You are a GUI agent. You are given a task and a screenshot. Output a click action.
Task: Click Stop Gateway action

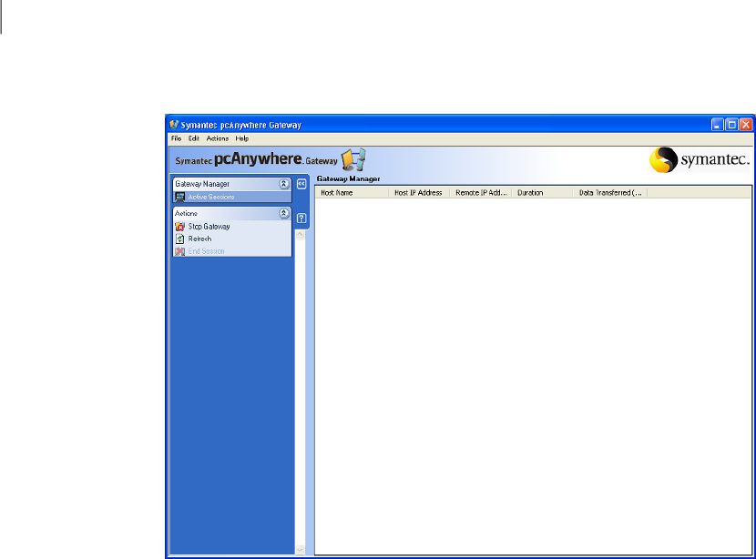[x=209, y=226]
